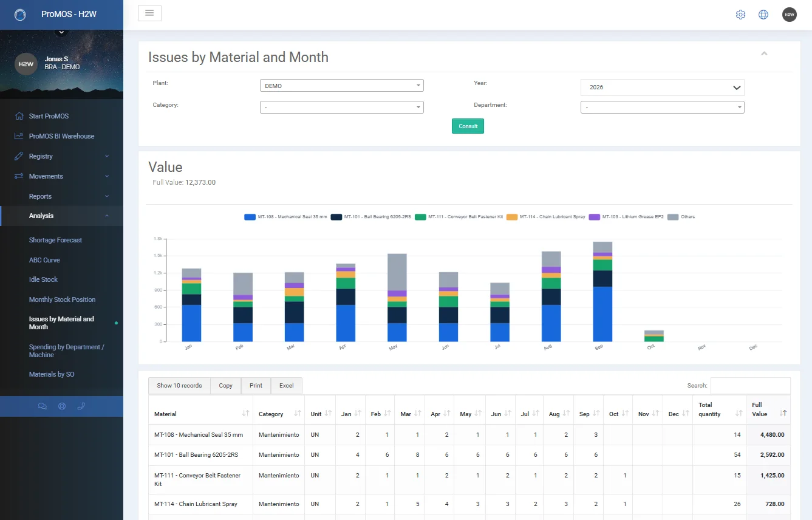Click the Print button above the table
The image size is (812, 520).
pyautogui.click(x=256, y=386)
